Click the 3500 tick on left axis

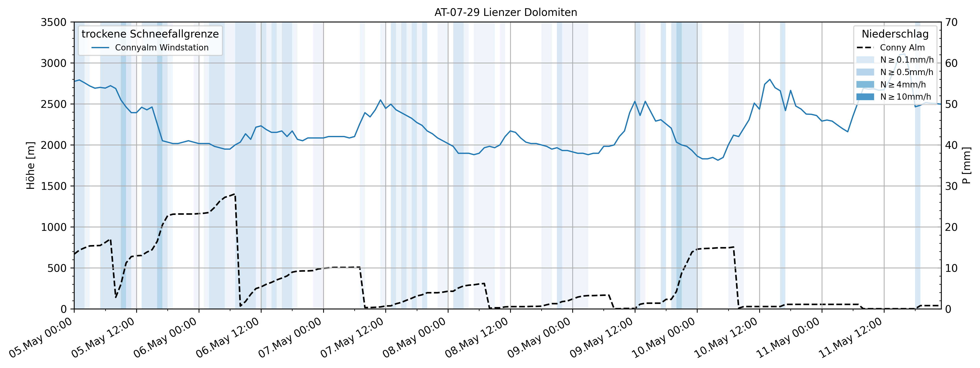53,22
